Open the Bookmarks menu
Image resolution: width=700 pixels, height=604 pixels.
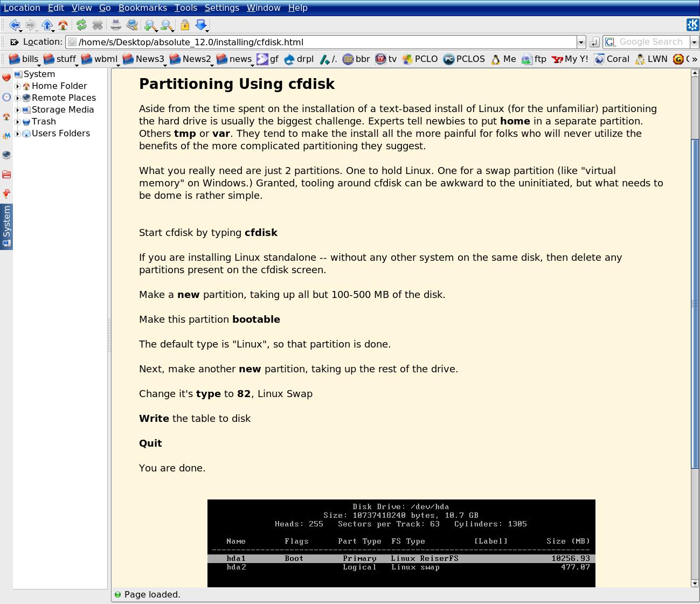[143, 8]
